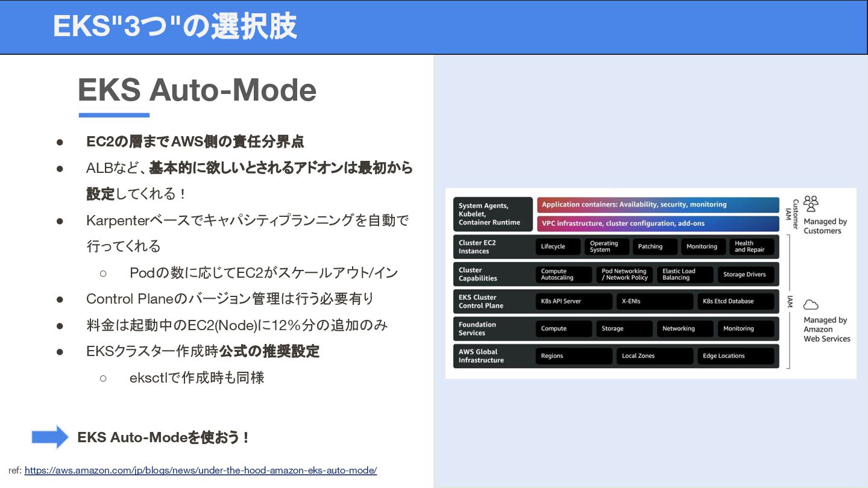
Task: Click Monitoring in the Cluster EC2 Instances row
Action: 703,246
